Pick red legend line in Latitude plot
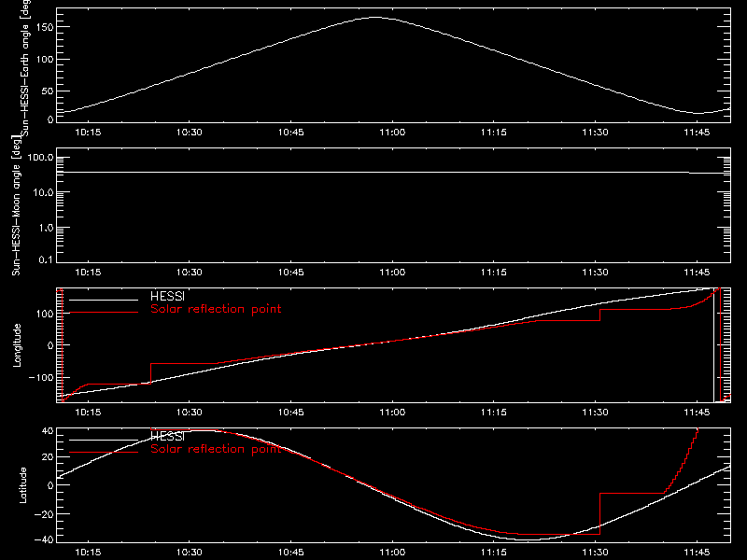Image resolution: width=747 pixels, height=560 pixels. click(104, 452)
